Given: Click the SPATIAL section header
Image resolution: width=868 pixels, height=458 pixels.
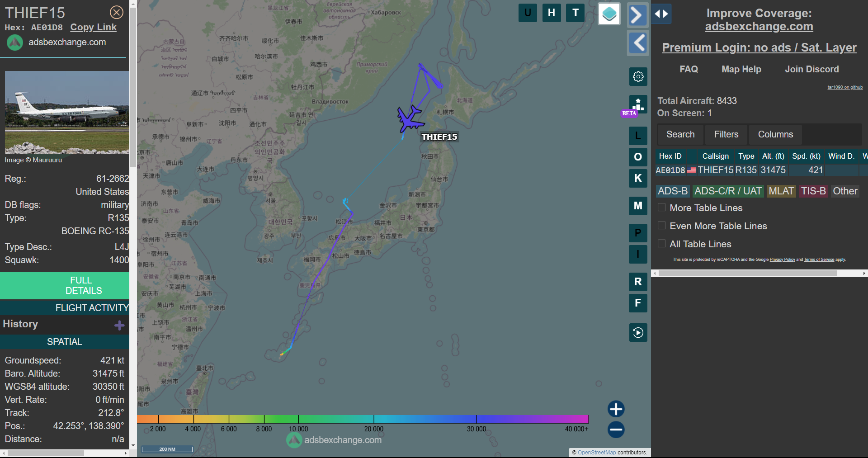Looking at the screenshot, I should click(65, 342).
